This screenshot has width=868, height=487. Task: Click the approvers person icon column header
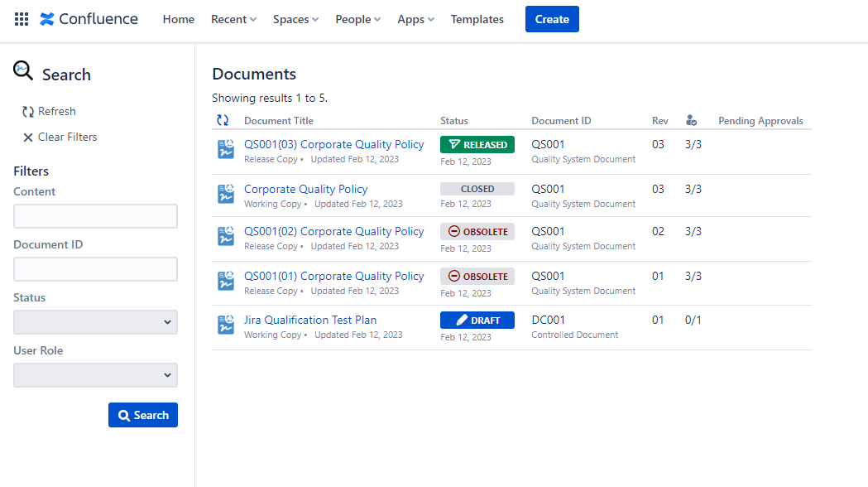[x=692, y=121]
